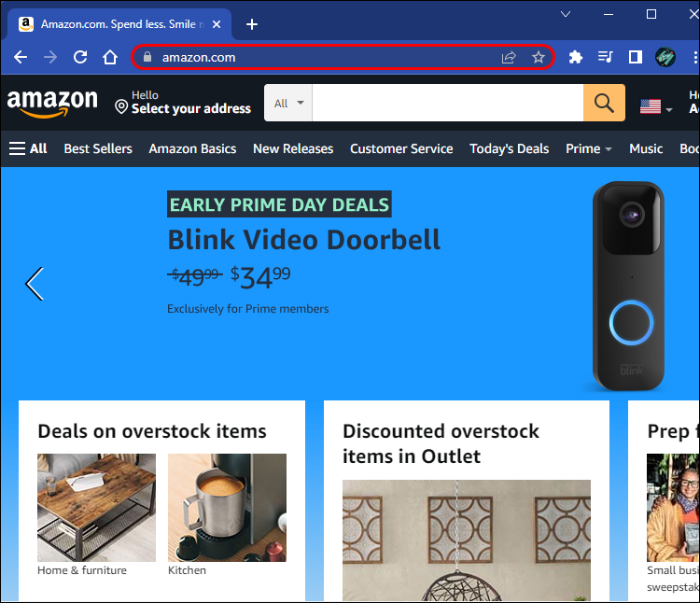Open Today's Deals in navigation bar
The width and height of the screenshot is (700, 603).
509,148
